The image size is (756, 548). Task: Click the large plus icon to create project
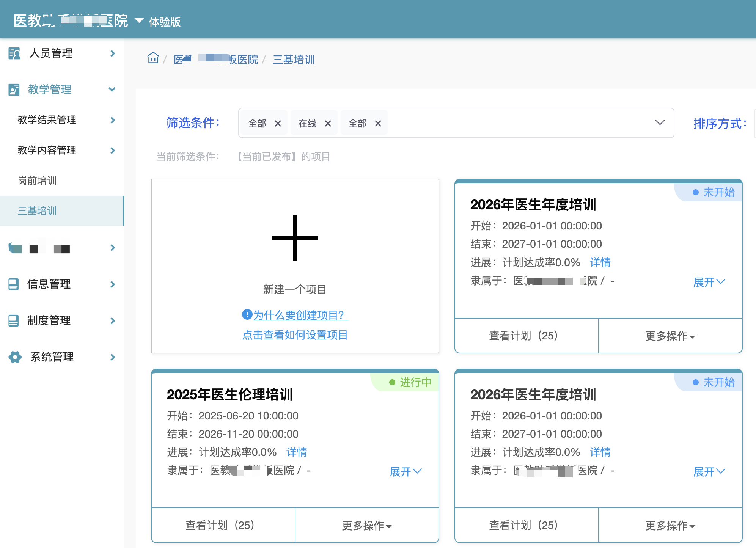(295, 238)
